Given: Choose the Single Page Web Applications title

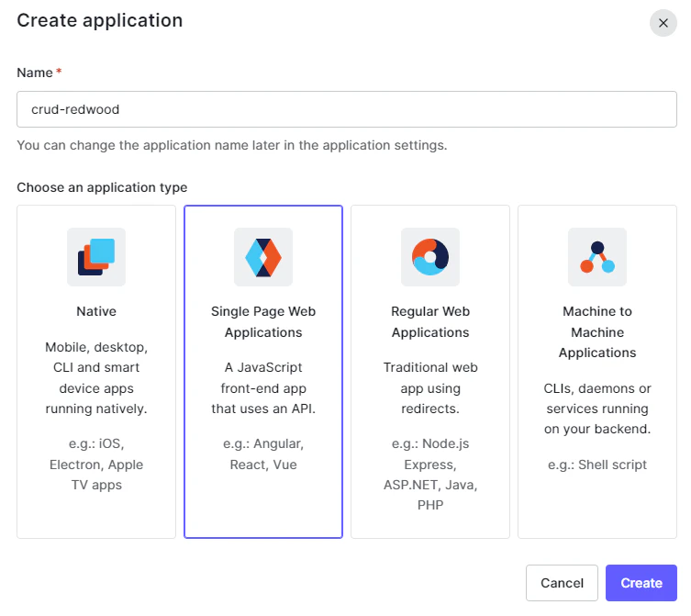Looking at the screenshot, I should (263, 322).
